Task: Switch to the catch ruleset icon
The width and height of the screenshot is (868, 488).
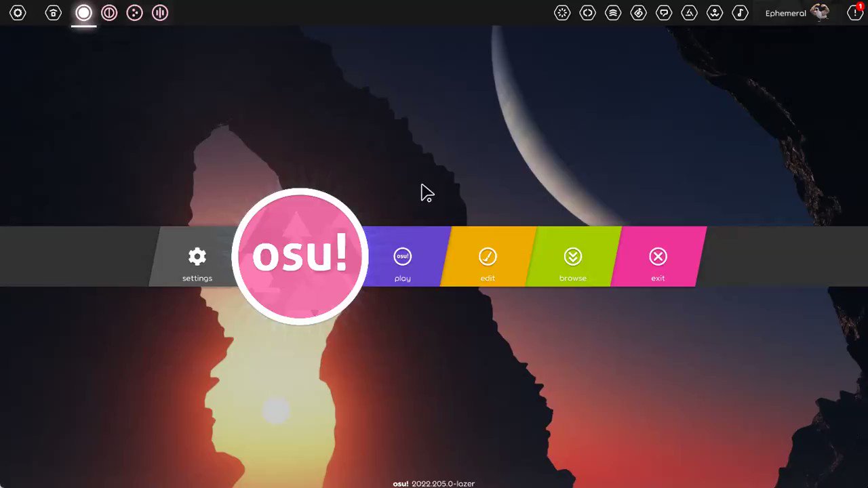Action: click(x=134, y=13)
